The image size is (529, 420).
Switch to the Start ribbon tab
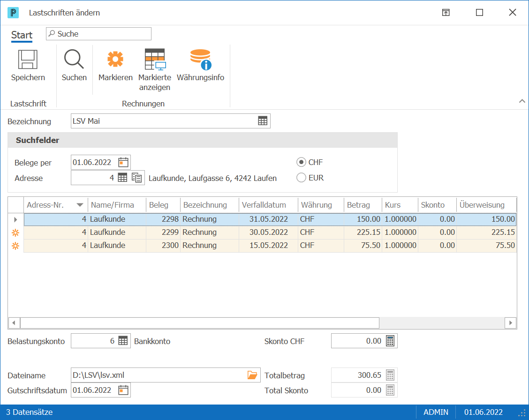(22, 35)
